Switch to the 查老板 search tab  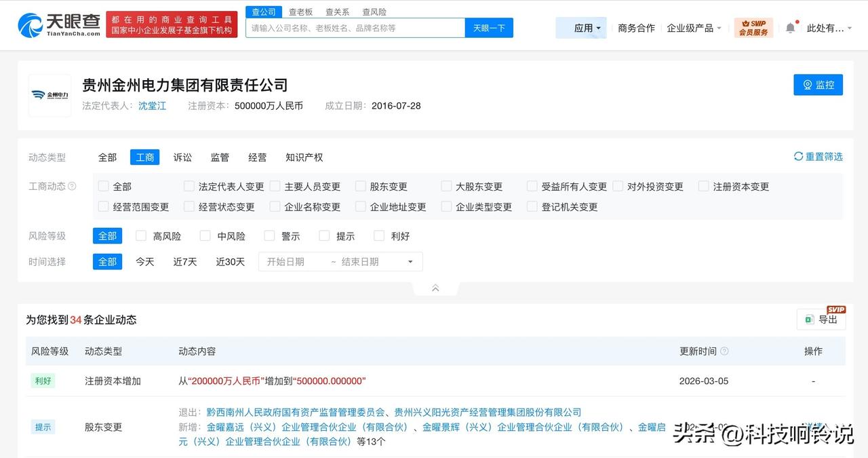click(x=300, y=12)
